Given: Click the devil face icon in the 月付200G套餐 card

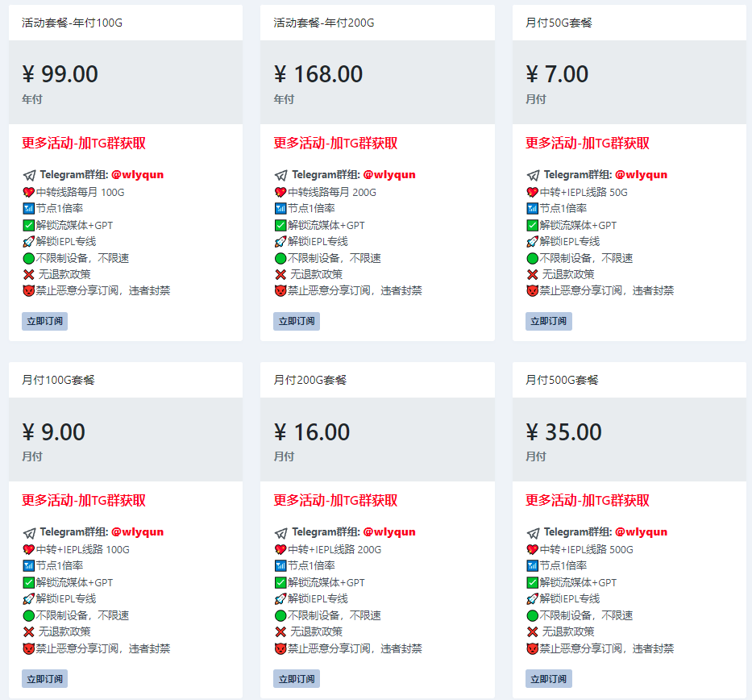Looking at the screenshot, I should [x=280, y=648].
